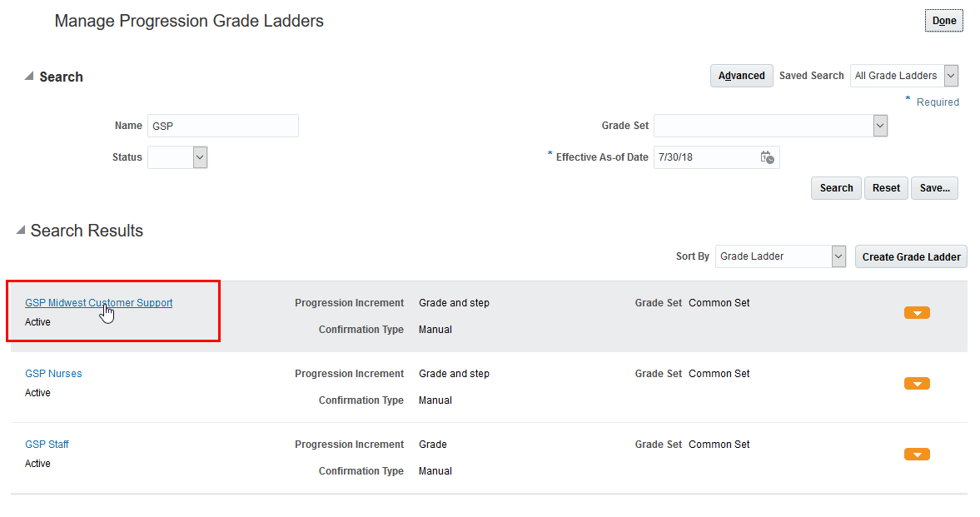The image size is (980, 517).
Task: Reset the search criteria
Action: (x=886, y=188)
